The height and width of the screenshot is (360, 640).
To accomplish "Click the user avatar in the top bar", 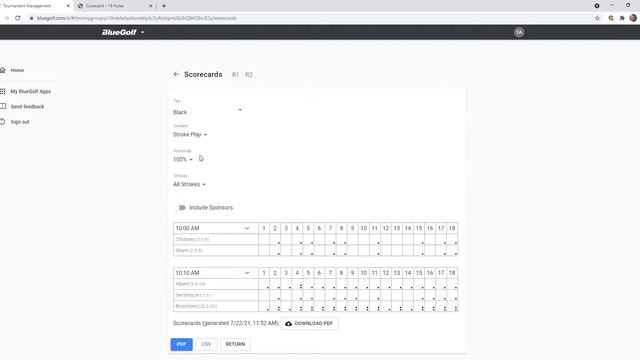I will pos(519,32).
